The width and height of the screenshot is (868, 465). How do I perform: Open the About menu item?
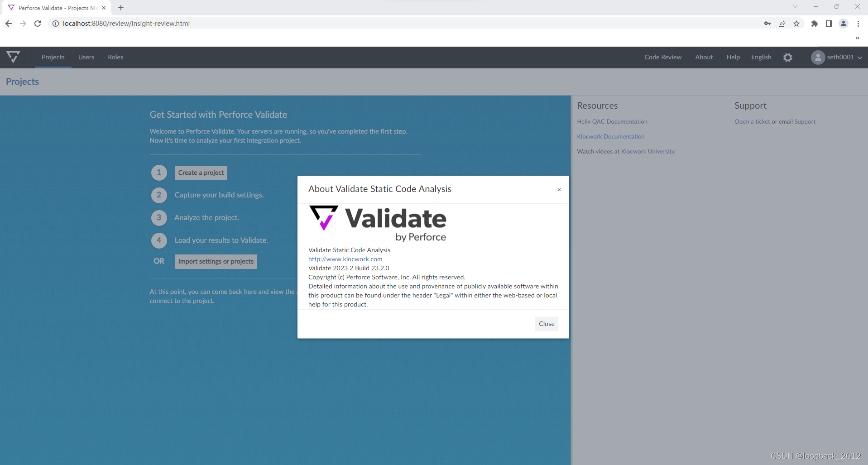704,57
